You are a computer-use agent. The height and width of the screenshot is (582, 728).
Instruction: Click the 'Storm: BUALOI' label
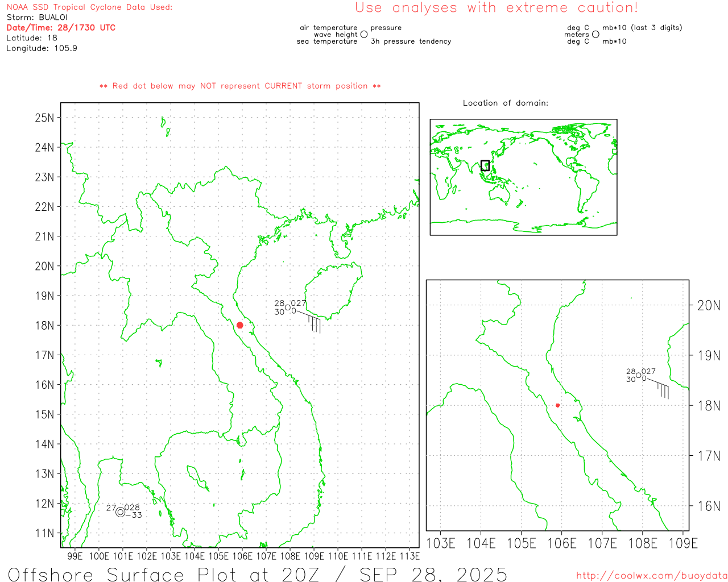pyautogui.click(x=37, y=18)
